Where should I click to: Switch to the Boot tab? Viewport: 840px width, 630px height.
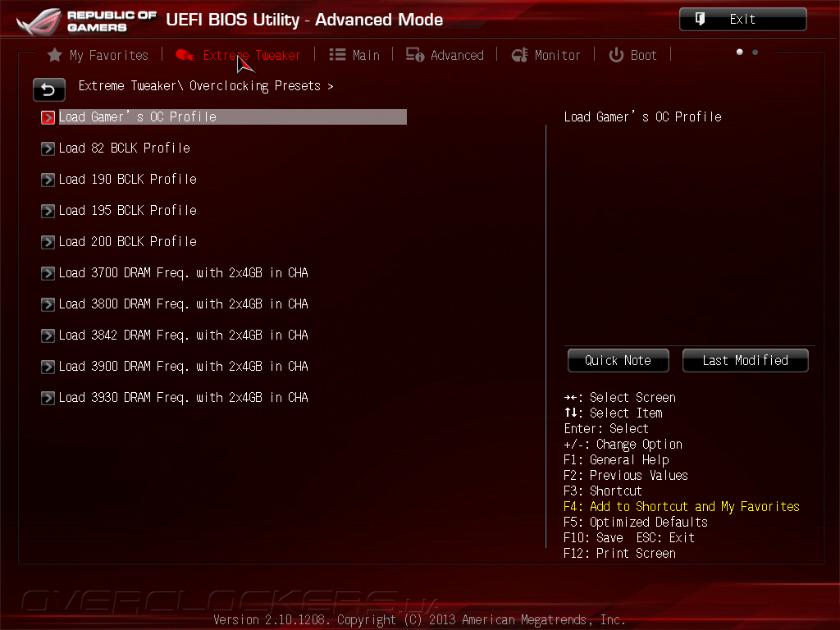tap(632, 55)
